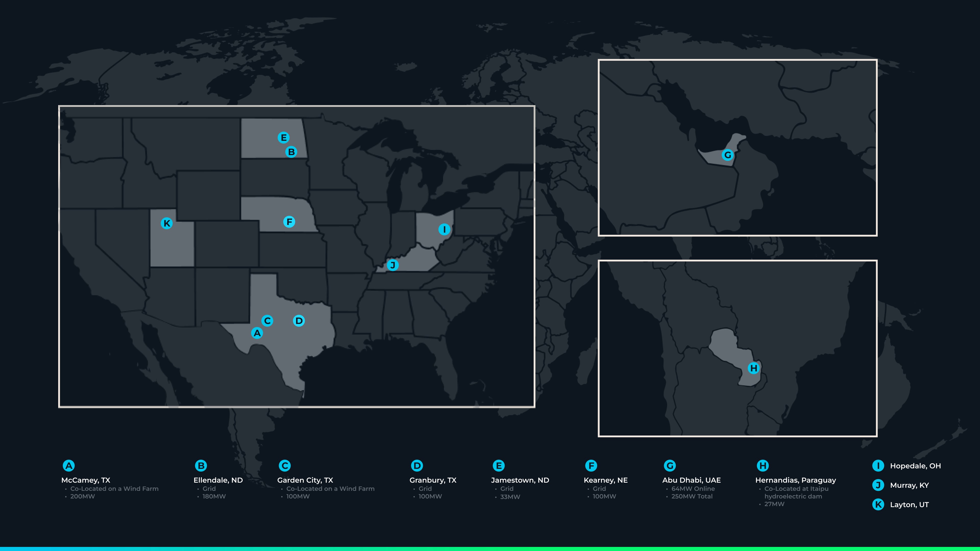980x551 pixels.
Task: Click legend icon A above McCamey, TX
Action: pyautogui.click(x=69, y=466)
